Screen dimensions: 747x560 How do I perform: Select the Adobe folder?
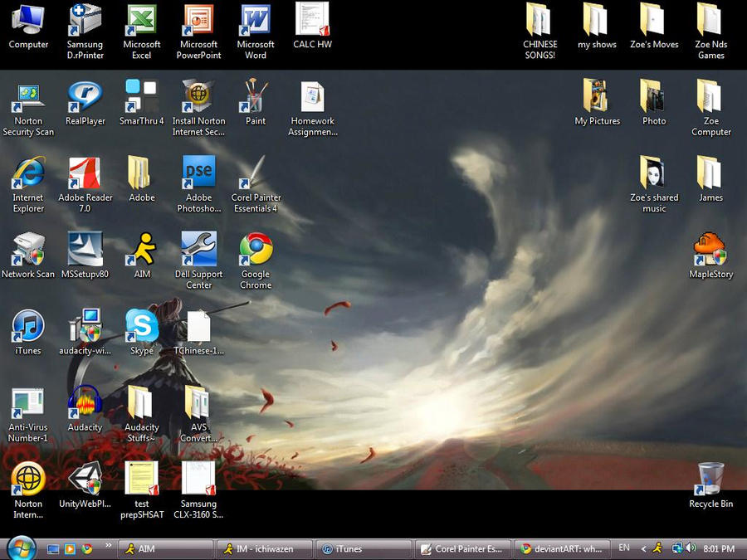141,180
